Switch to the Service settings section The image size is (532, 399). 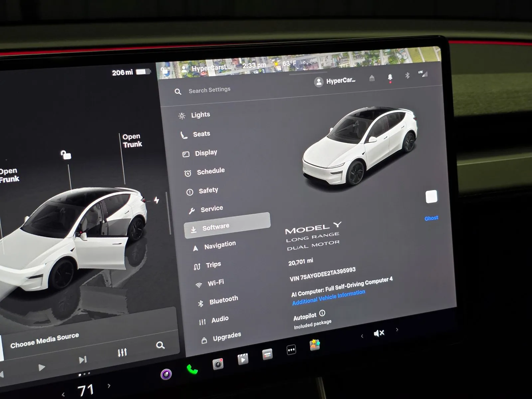(x=211, y=208)
